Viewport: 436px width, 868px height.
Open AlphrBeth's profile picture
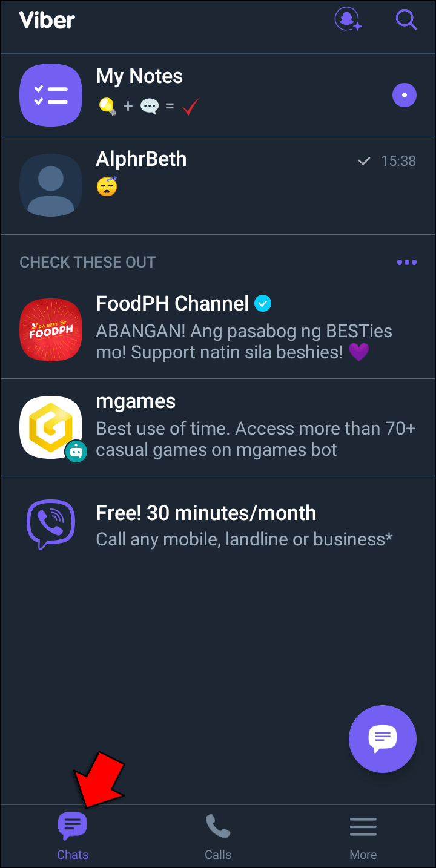[x=51, y=185]
